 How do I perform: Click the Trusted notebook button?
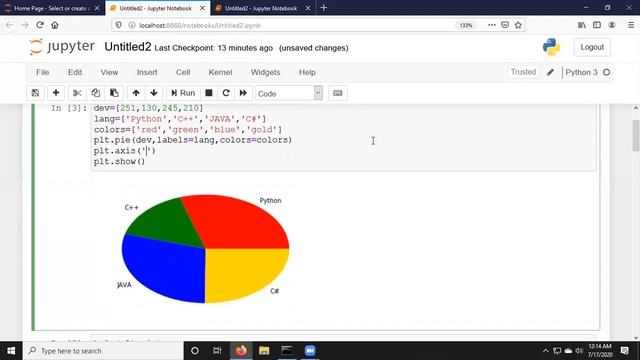tap(523, 72)
